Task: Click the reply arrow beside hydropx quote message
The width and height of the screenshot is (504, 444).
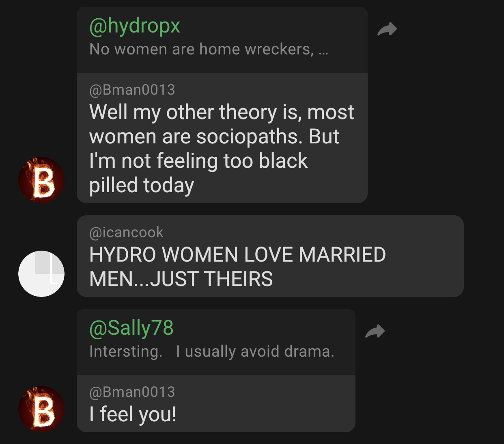Action: click(x=387, y=29)
